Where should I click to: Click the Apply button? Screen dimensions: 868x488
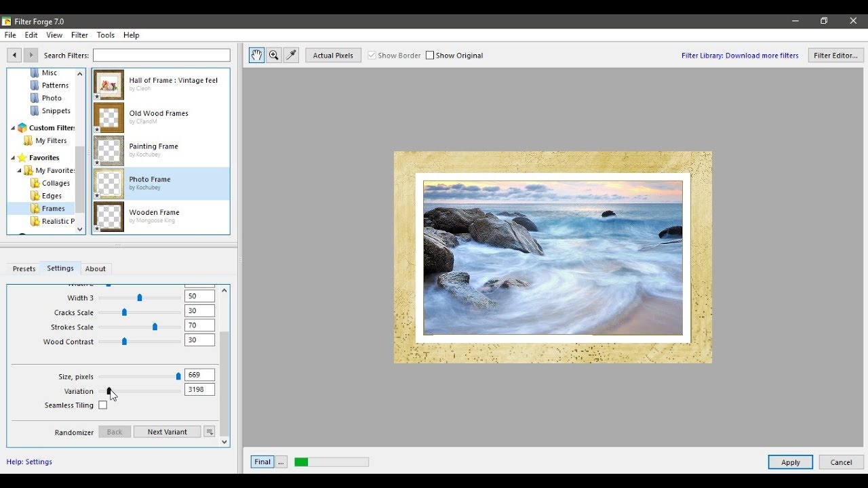pyautogui.click(x=791, y=462)
